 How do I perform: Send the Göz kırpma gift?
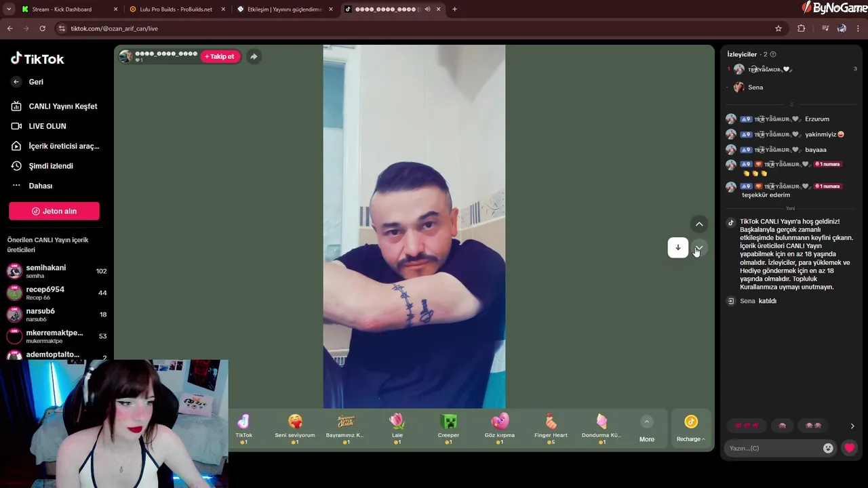point(500,429)
